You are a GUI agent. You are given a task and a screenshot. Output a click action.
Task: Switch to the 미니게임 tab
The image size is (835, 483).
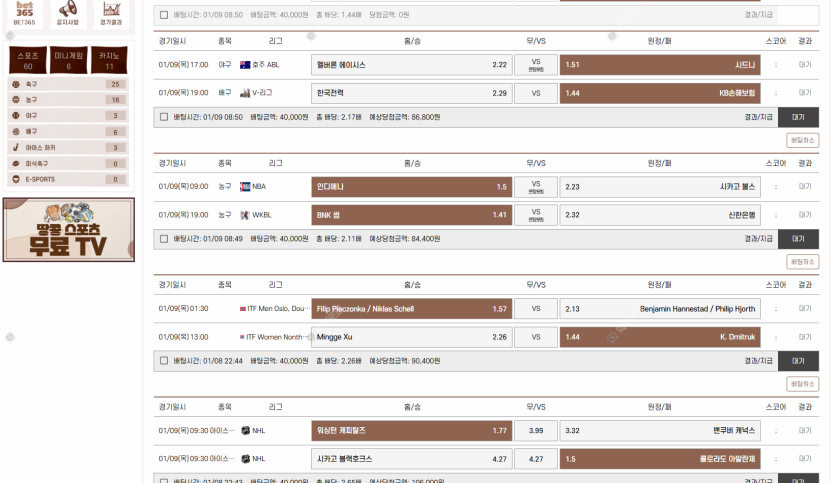(x=68, y=60)
